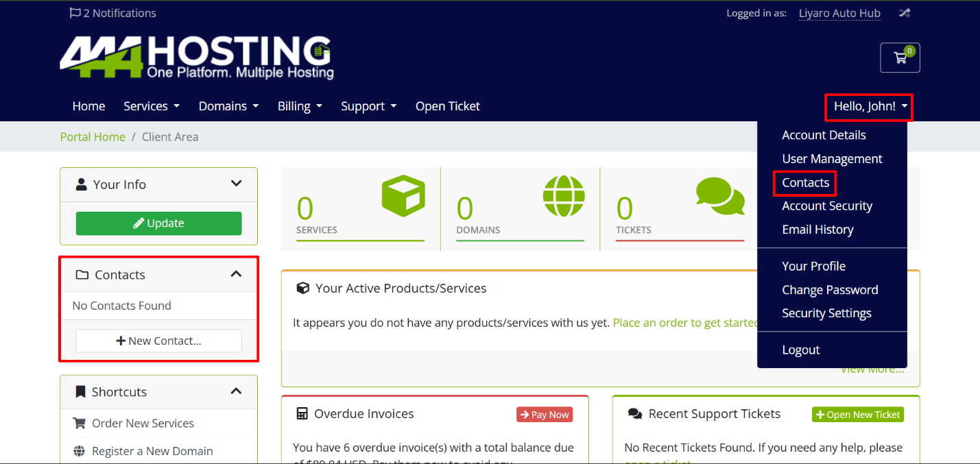This screenshot has width=980, height=464.
Task: Click the green Domains globe icon
Action: tap(564, 195)
